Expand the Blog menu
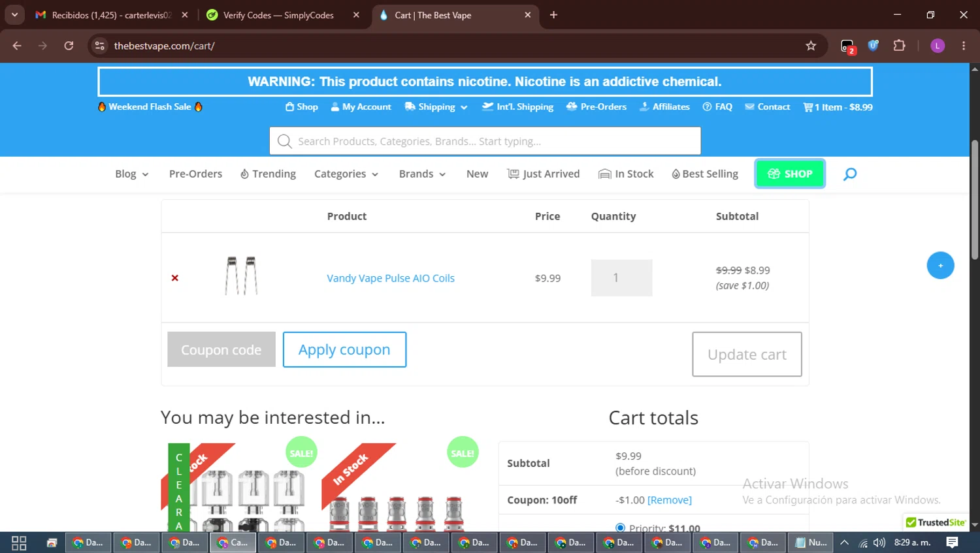The image size is (980, 553). pos(132,174)
